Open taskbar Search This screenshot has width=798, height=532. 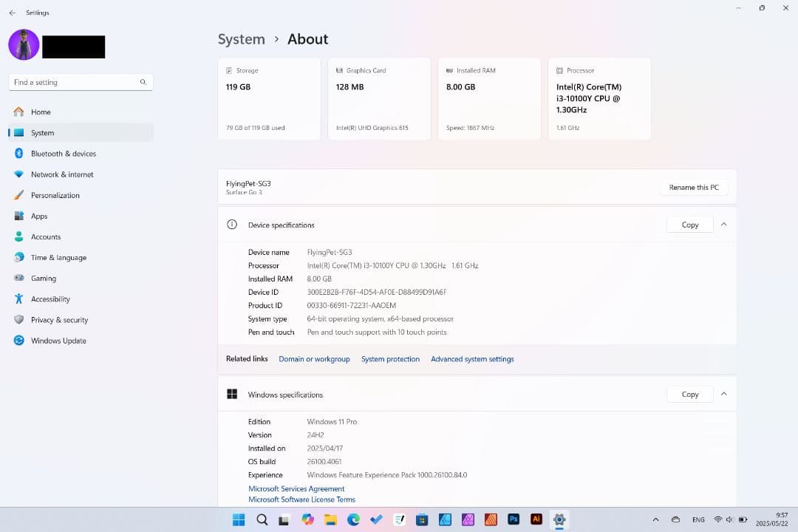tap(262, 519)
